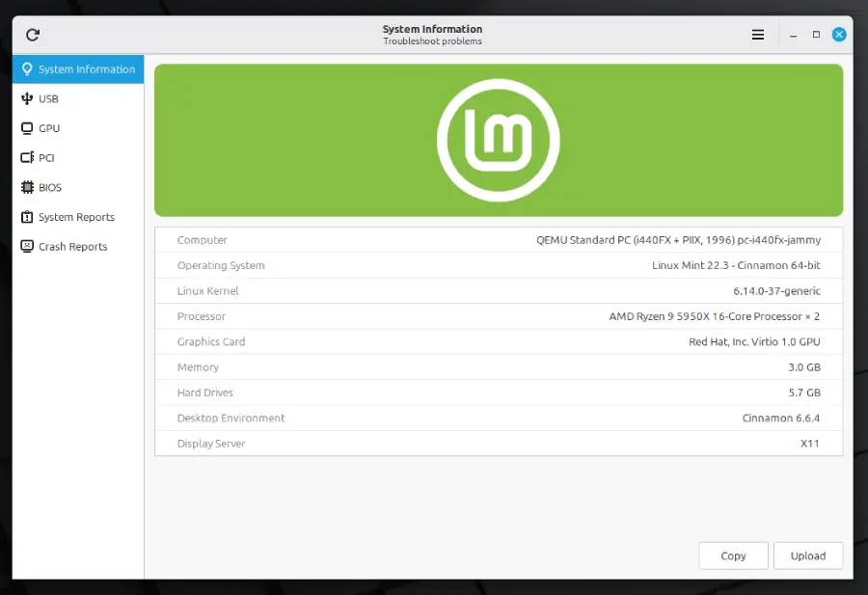The height and width of the screenshot is (595, 868).
Task: Click the Graphics Card value text
Action: [756, 342]
